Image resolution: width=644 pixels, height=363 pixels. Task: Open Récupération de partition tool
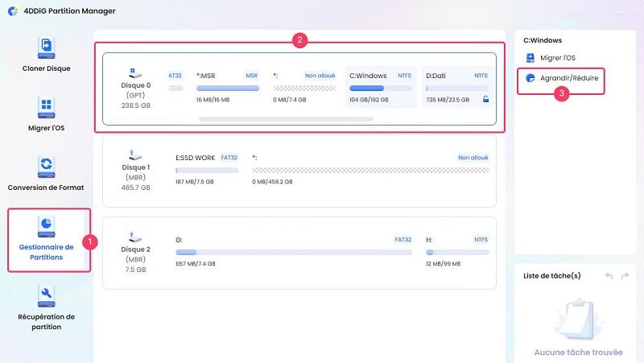(x=46, y=296)
